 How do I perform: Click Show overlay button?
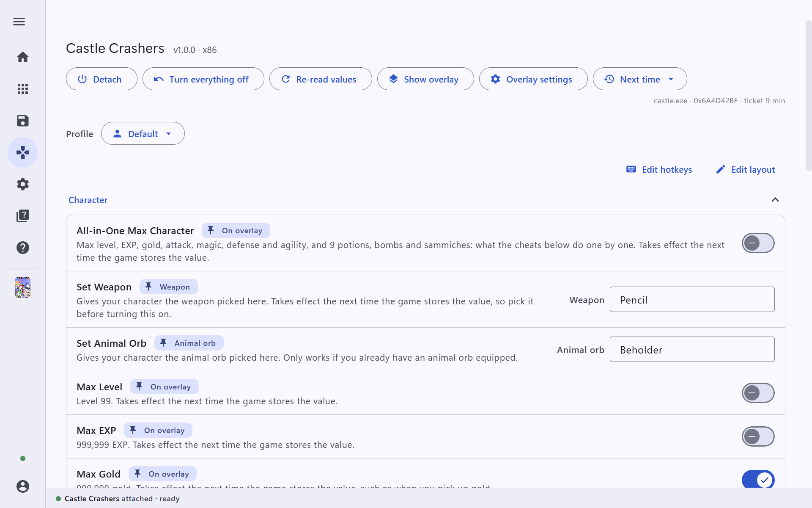[425, 79]
